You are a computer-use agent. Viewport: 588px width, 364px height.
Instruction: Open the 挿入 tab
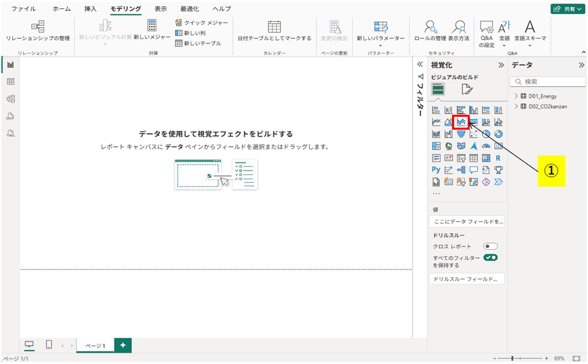click(x=90, y=9)
